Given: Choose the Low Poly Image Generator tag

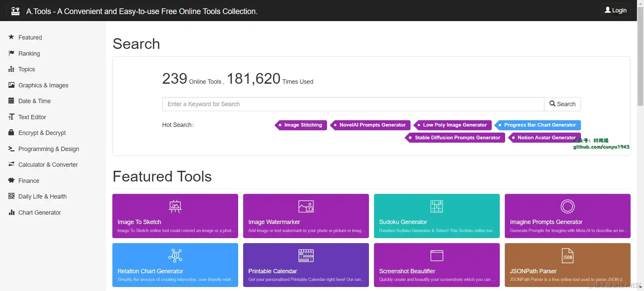Looking at the screenshot, I should point(452,125).
